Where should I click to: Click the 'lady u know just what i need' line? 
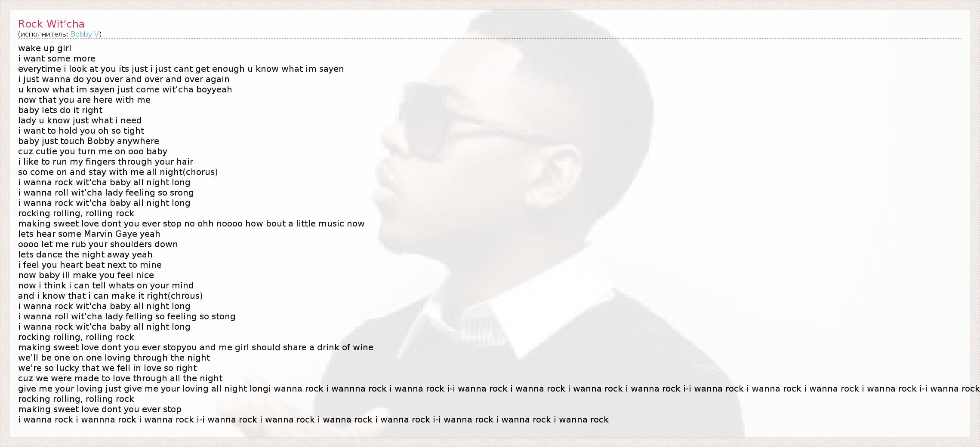(x=80, y=120)
